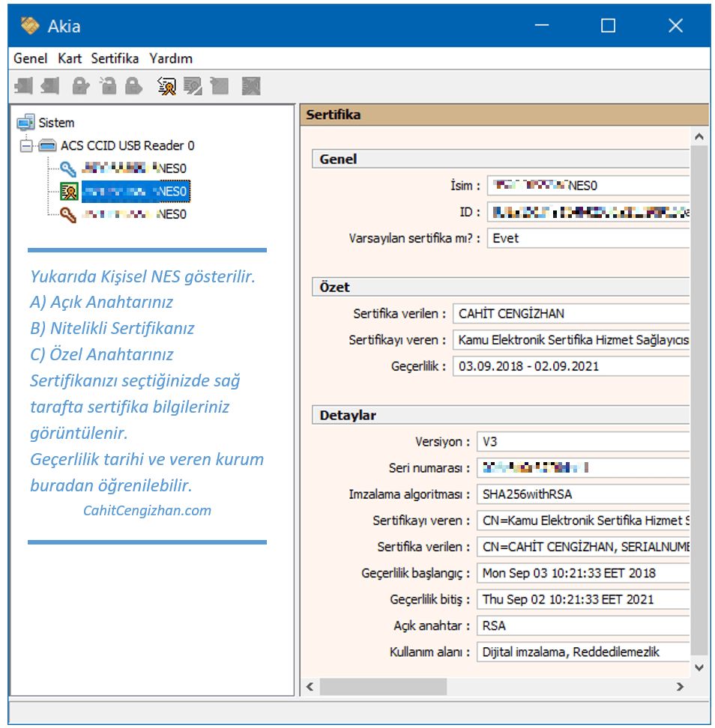Open the Sertifika menu
Viewport: 715px width, 728px height.
tap(115, 58)
